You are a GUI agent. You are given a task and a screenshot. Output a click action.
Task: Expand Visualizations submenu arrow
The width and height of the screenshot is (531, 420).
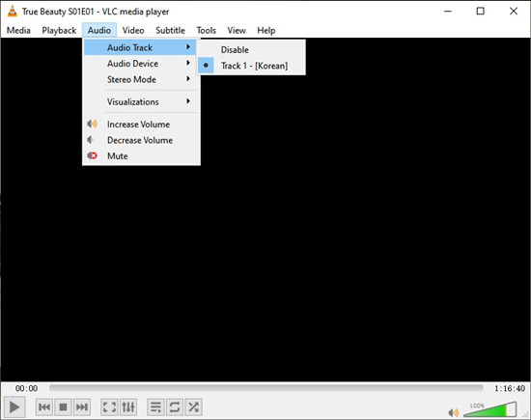[x=188, y=101]
